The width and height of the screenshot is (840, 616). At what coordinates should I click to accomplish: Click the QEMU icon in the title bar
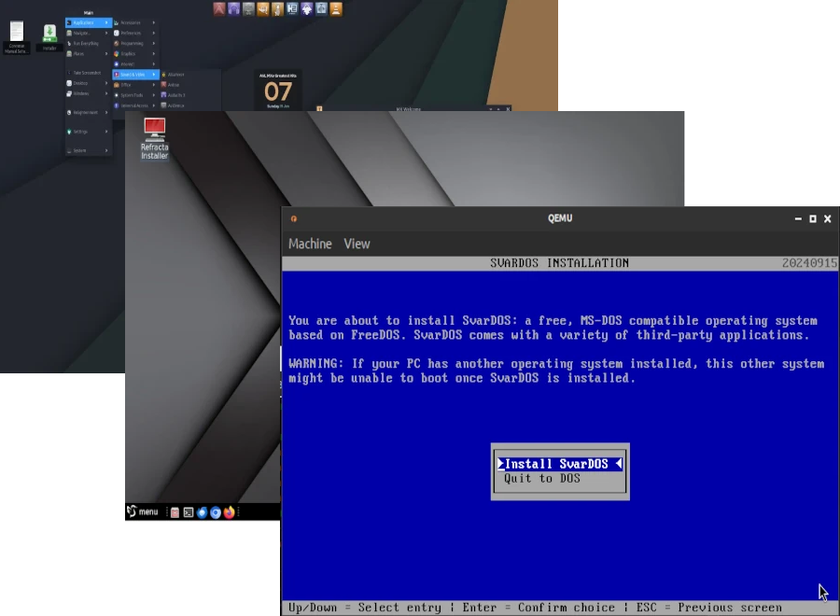click(294, 218)
